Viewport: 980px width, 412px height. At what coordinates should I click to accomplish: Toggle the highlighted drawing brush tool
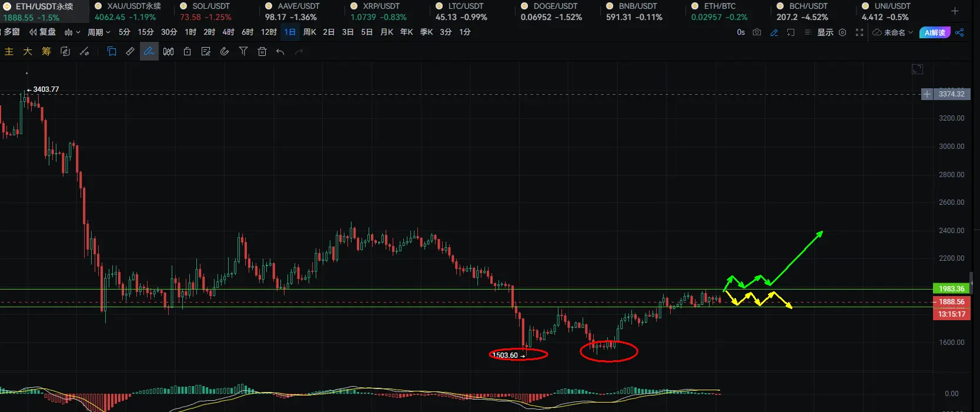[x=149, y=52]
